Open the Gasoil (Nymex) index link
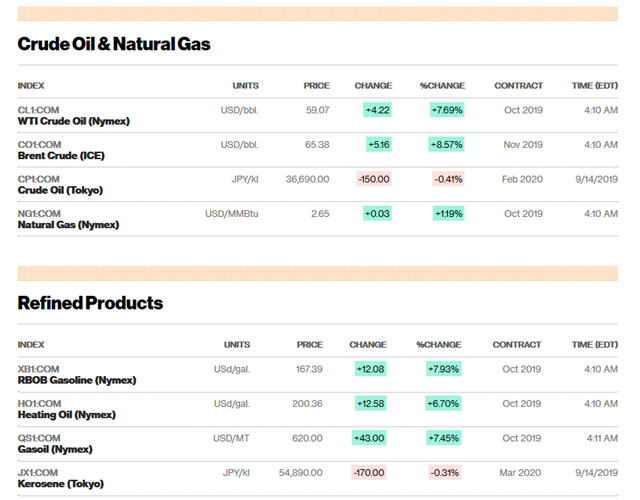 57,449
